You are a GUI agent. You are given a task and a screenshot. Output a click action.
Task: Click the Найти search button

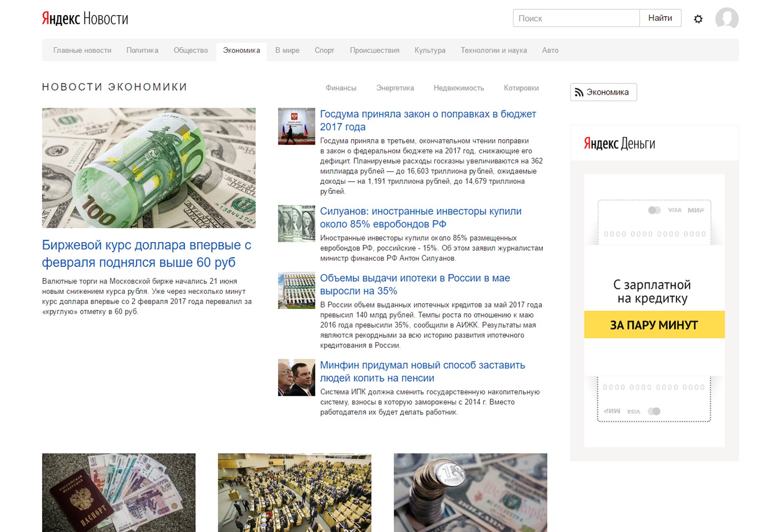[660, 18]
